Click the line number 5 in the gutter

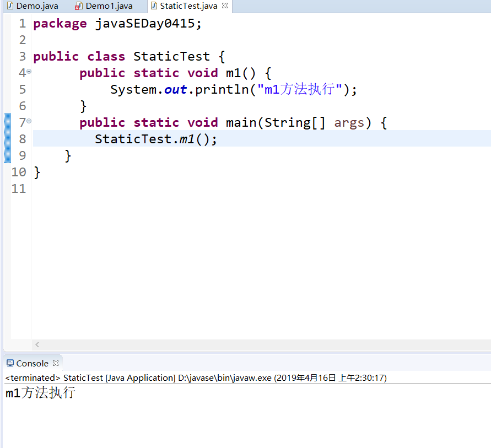coord(22,89)
